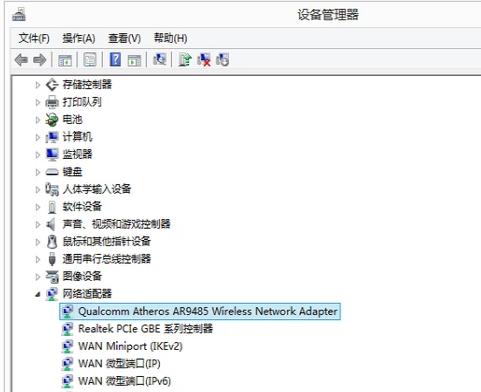The height and width of the screenshot is (392, 481).
Task: Open the 查看(V) menu
Action: [124, 38]
